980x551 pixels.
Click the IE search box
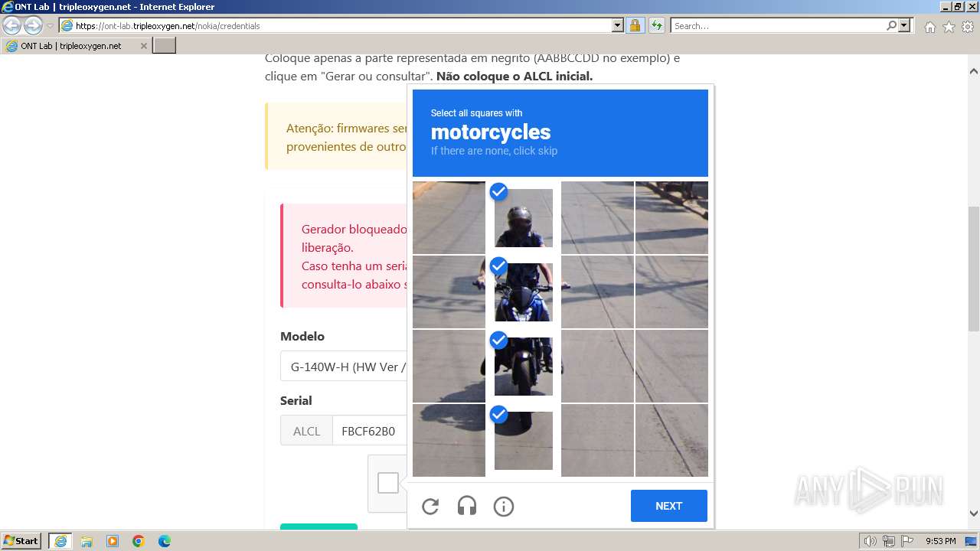[777, 25]
